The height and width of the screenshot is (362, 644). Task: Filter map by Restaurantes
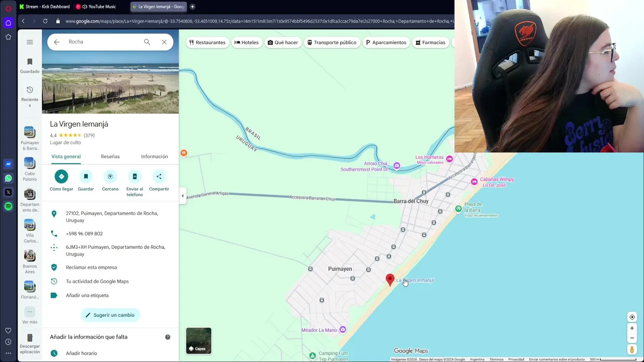tap(207, 42)
